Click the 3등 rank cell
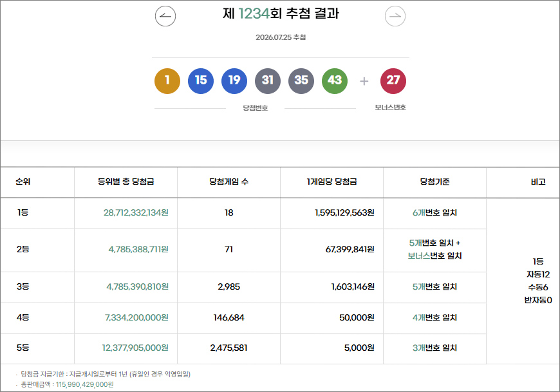This screenshot has height=392, width=560. click(x=23, y=286)
